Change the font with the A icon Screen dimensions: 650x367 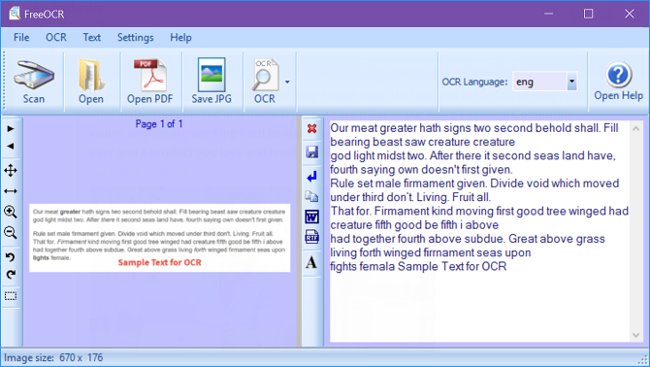[x=312, y=262]
